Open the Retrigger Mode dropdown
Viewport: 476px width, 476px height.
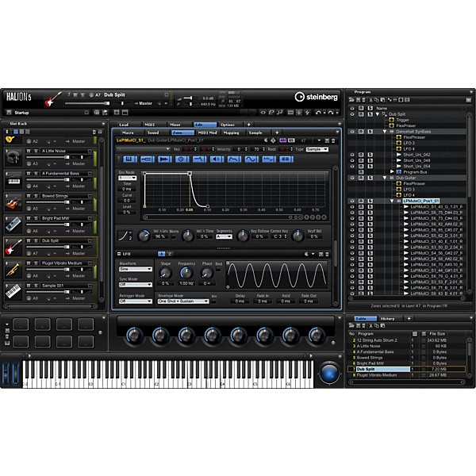136,301
